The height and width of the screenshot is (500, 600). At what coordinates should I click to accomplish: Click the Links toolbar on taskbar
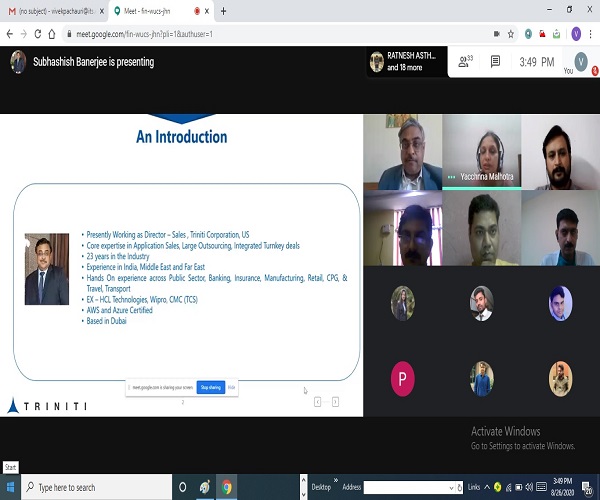[x=474, y=487]
